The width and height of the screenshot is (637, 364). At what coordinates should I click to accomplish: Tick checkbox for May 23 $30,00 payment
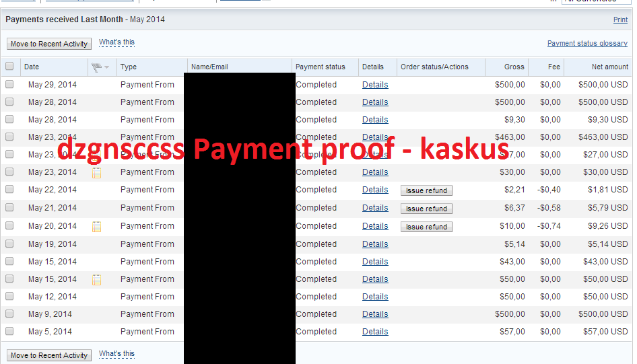(x=9, y=172)
